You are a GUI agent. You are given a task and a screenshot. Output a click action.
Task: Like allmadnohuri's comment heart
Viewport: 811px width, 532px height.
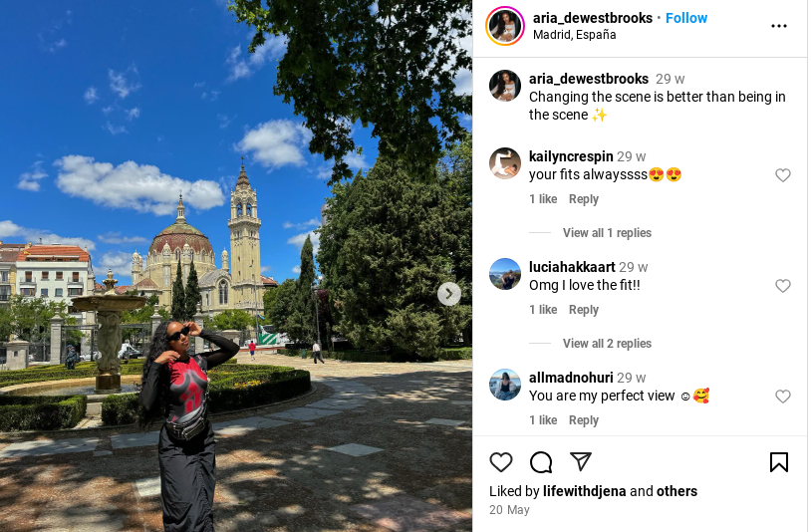pyautogui.click(x=782, y=397)
